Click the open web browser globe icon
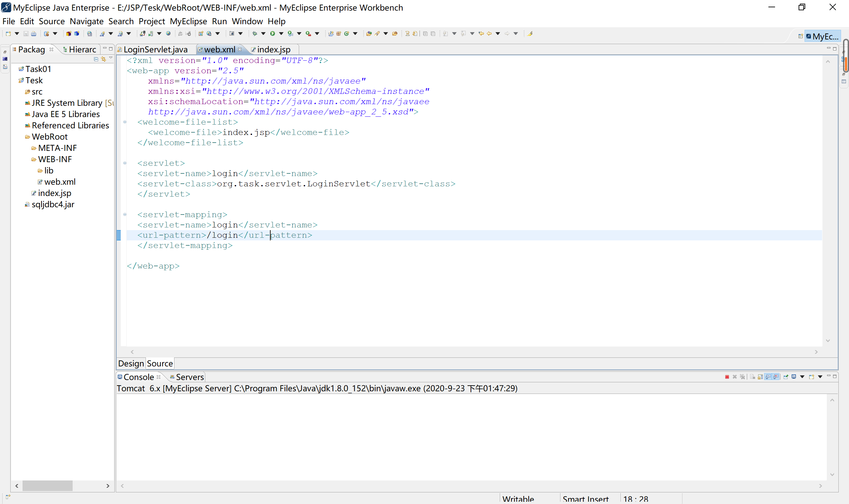Image resolution: width=849 pixels, height=504 pixels. coord(168,33)
